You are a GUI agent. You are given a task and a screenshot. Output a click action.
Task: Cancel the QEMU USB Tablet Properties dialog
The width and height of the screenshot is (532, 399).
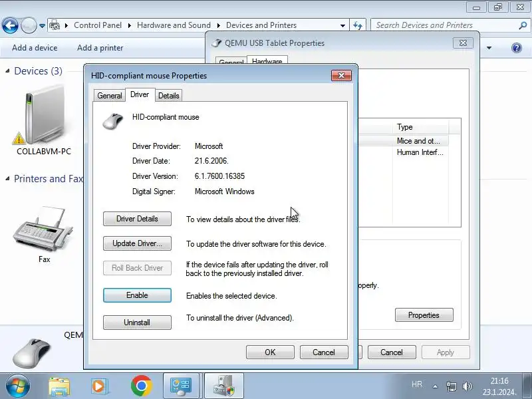coord(392,352)
